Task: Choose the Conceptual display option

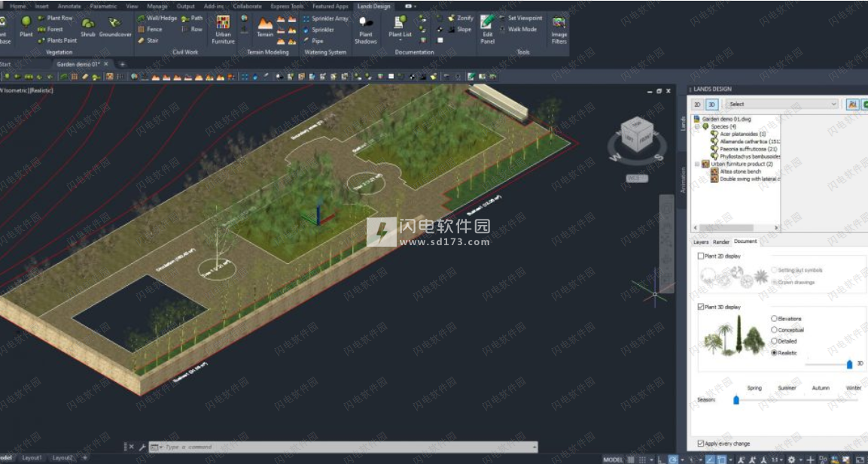Action: pyautogui.click(x=774, y=329)
